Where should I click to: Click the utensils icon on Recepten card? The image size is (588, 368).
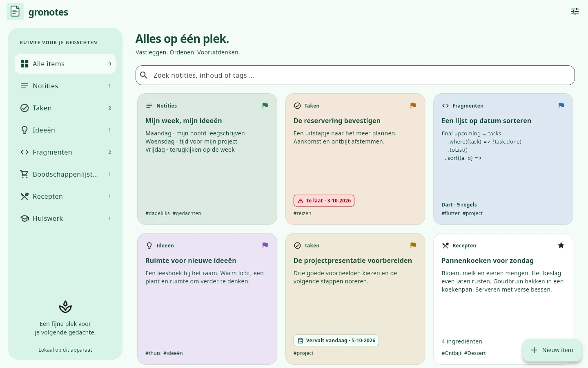click(445, 245)
